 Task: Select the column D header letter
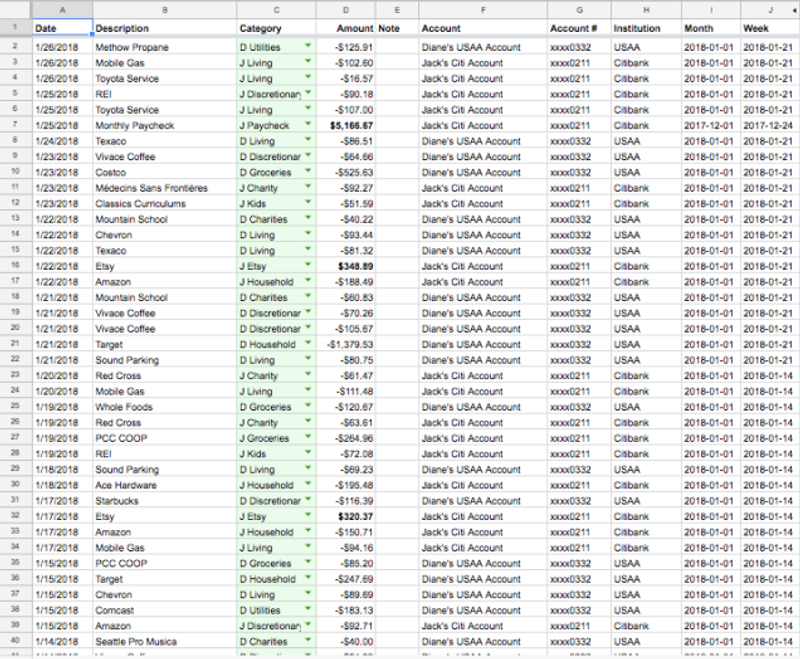coord(346,9)
